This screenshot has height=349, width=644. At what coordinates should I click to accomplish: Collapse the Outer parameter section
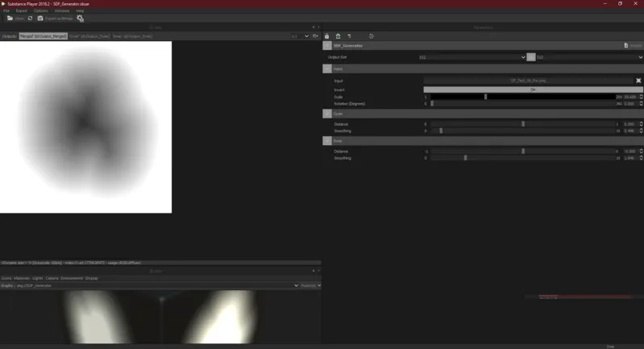click(x=326, y=114)
